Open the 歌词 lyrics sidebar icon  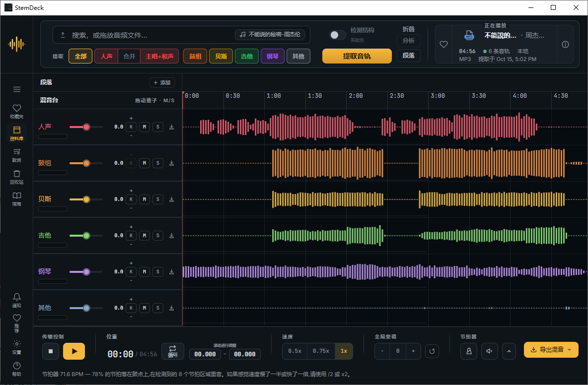click(x=16, y=155)
